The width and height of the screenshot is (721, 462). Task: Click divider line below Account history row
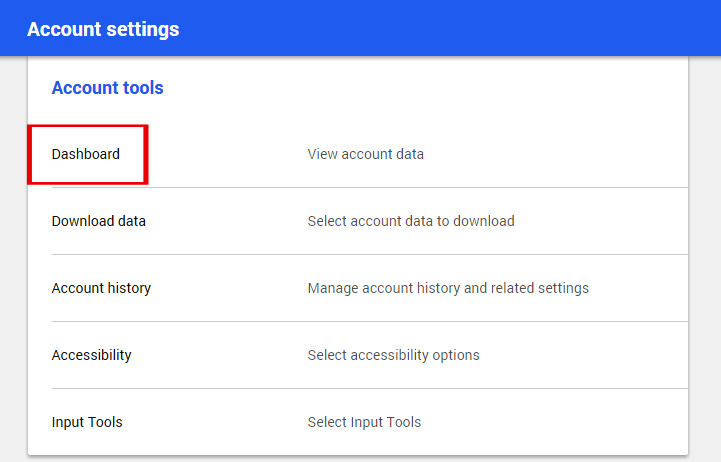(370, 322)
